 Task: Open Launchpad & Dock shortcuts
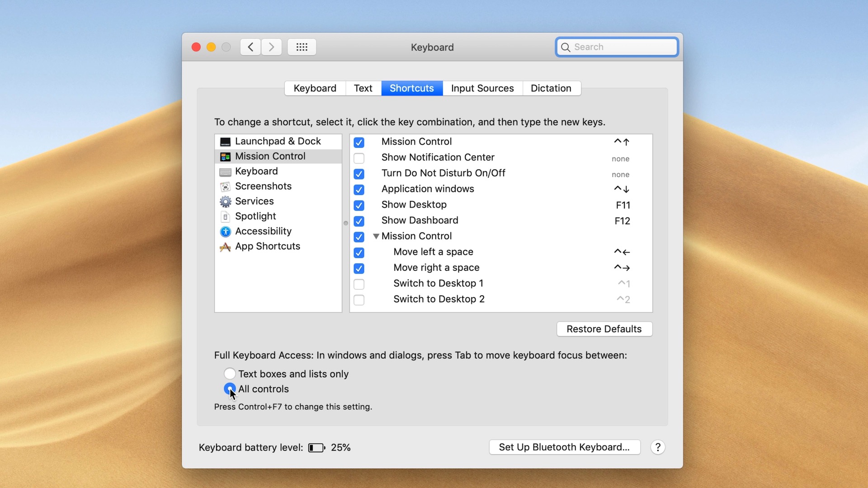click(x=278, y=141)
